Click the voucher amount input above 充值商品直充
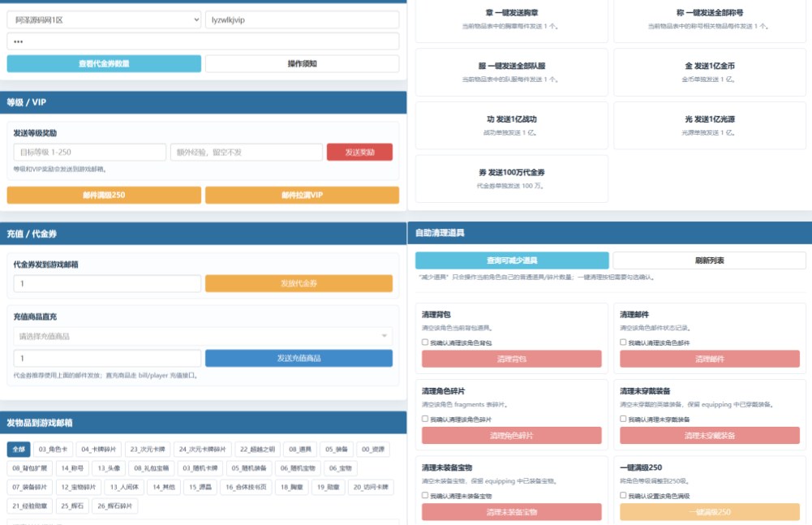 [x=107, y=283]
